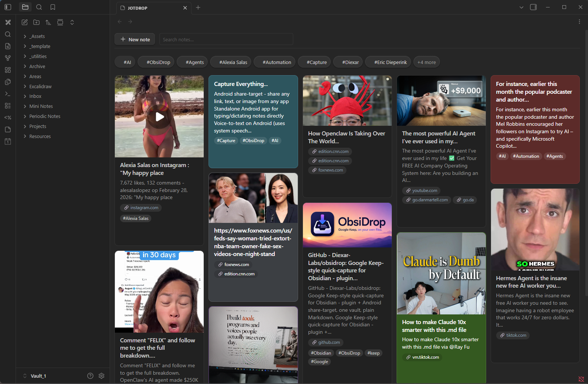Filter notes by the #Agents tag chip
588x384 pixels.
point(192,62)
